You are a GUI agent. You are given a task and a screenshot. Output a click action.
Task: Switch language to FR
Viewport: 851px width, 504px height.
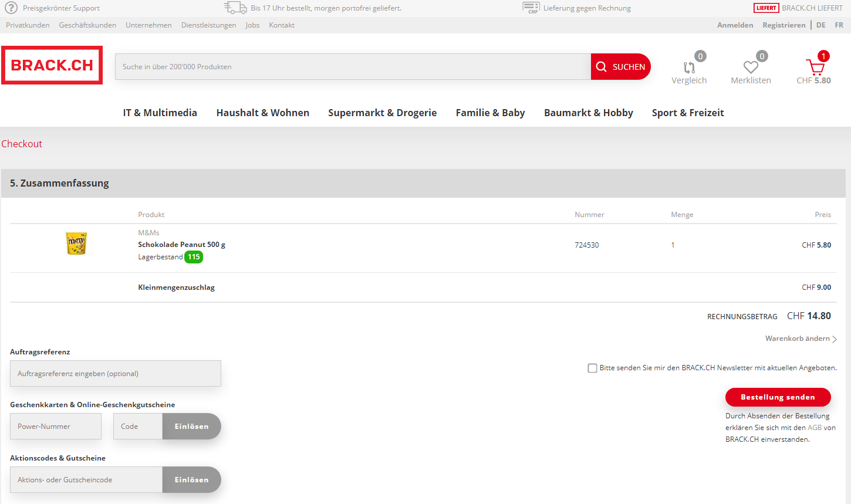point(839,25)
